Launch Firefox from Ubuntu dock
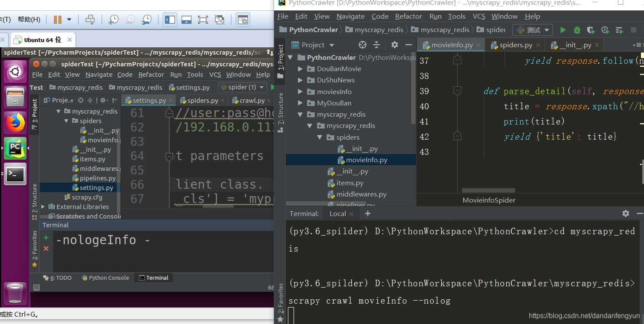Image resolution: width=644 pixels, height=324 pixels. click(15, 123)
